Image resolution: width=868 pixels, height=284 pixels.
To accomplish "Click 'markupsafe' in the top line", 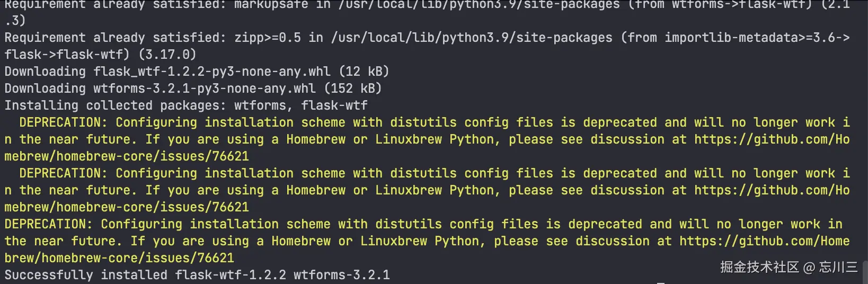I will 271,5.
